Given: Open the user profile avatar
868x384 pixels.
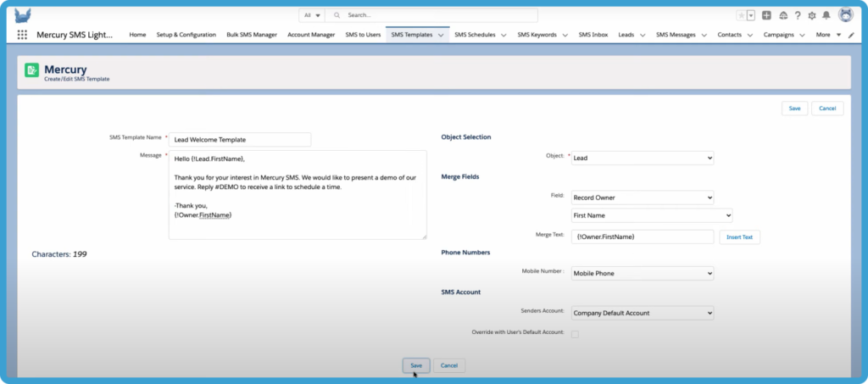Looking at the screenshot, I should [x=846, y=15].
